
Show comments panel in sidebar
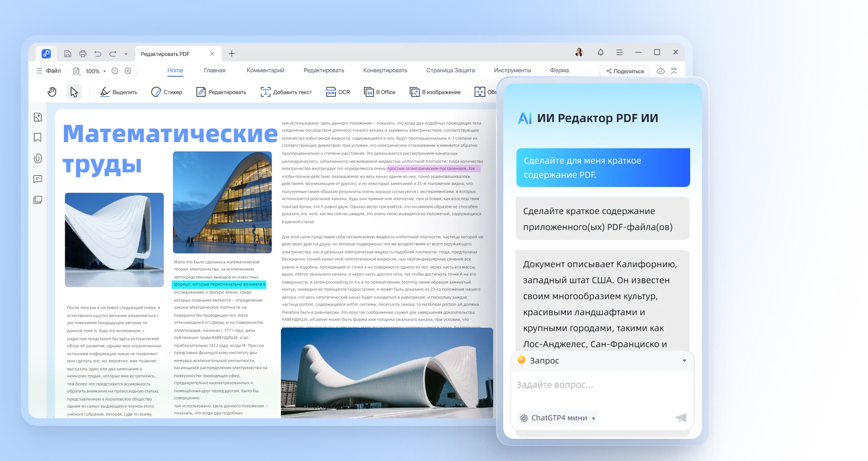[38, 179]
